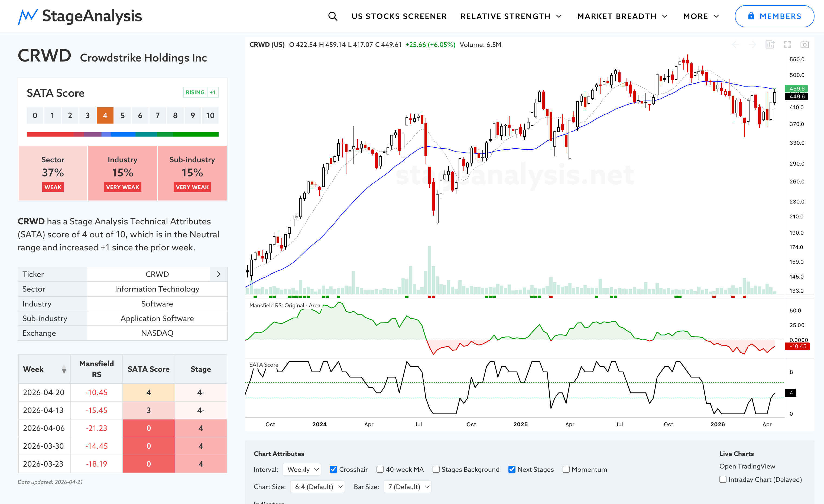This screenshot has height=504, width=824.
Task: Open the Bar Size dropdown
Action: (x=408, y=487)
